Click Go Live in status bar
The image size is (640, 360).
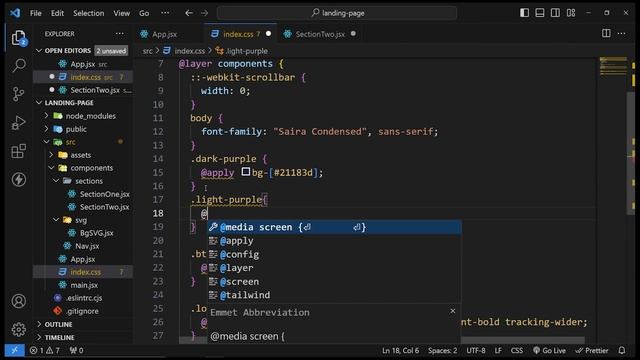point(549,350)
